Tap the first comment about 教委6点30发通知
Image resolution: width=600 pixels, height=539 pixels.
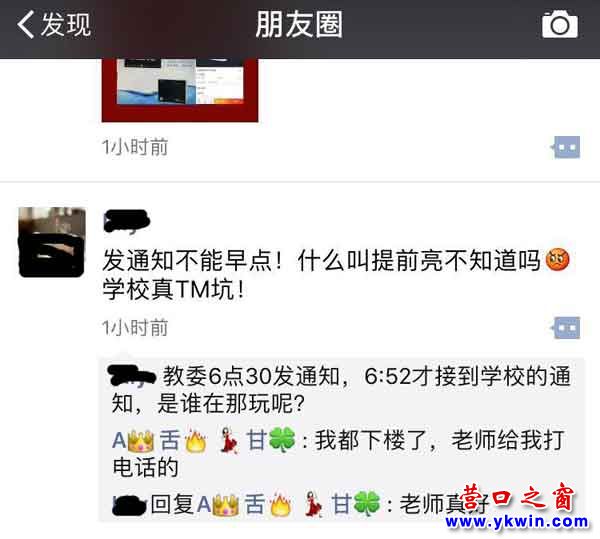[341, 389]
